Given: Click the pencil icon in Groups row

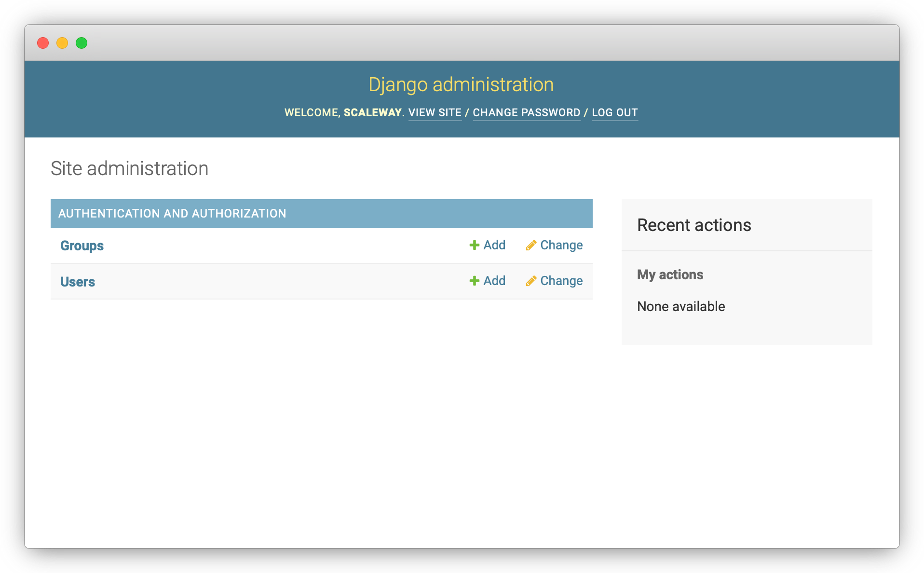Looking at the screenshot, I should [x=531, y=246].
